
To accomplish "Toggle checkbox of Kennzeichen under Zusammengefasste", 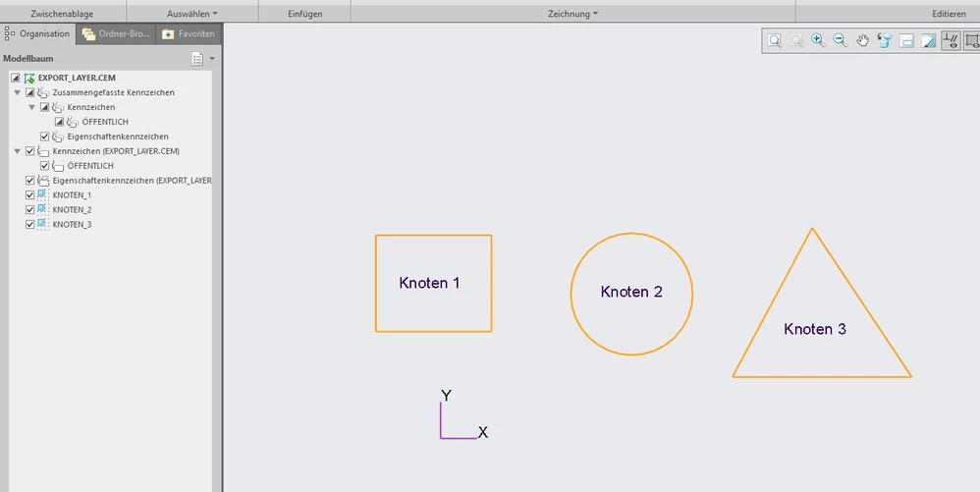I will coord(44,107).
